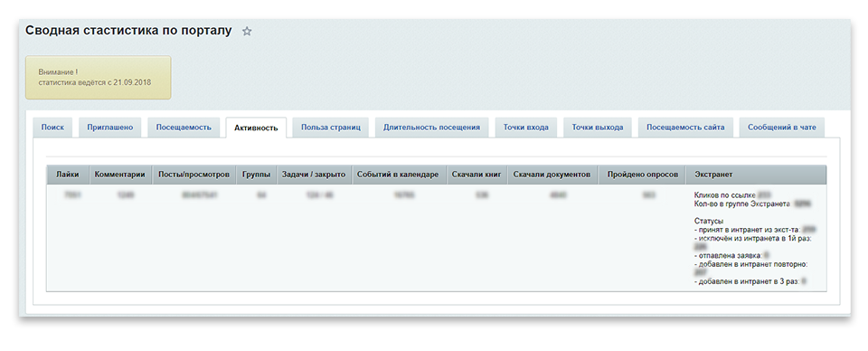Open Длительность посещения tab

[x=432, y=128]
